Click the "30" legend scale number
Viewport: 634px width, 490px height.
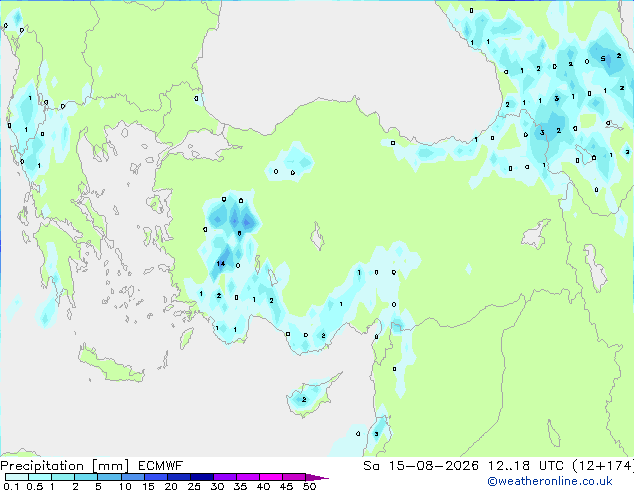point(217,486)
